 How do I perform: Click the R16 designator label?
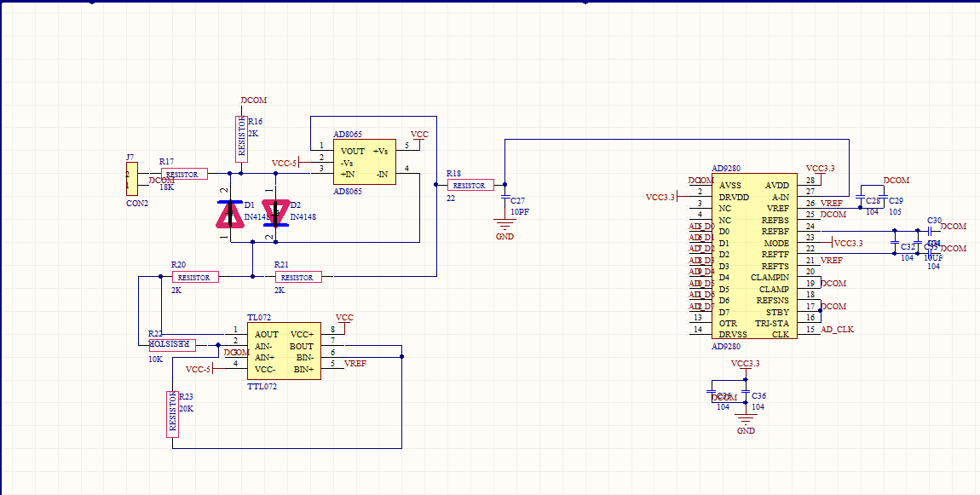pos(255,122)
